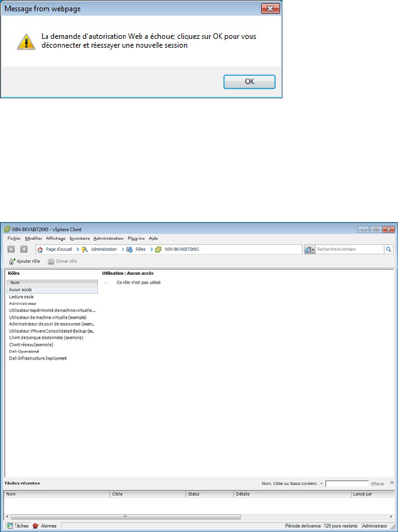Open the Plug-ins menu

tap(136, 238)
